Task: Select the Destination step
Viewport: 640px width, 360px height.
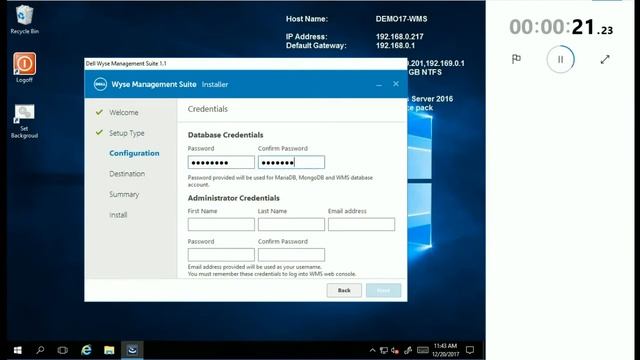Action: [127, 174]
